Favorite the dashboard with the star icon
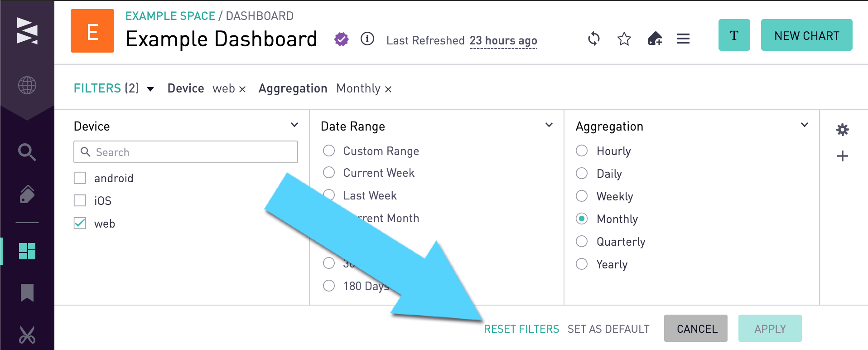 point(624,39)
